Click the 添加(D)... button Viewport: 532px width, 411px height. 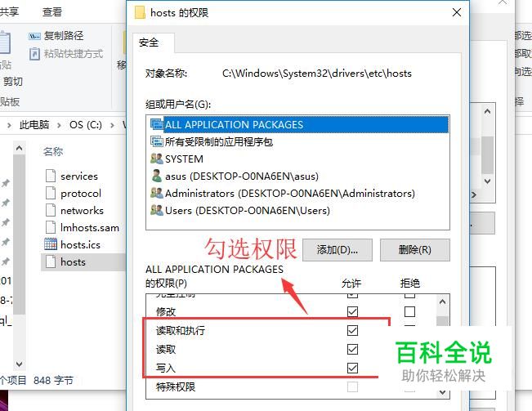coord(338,250)
